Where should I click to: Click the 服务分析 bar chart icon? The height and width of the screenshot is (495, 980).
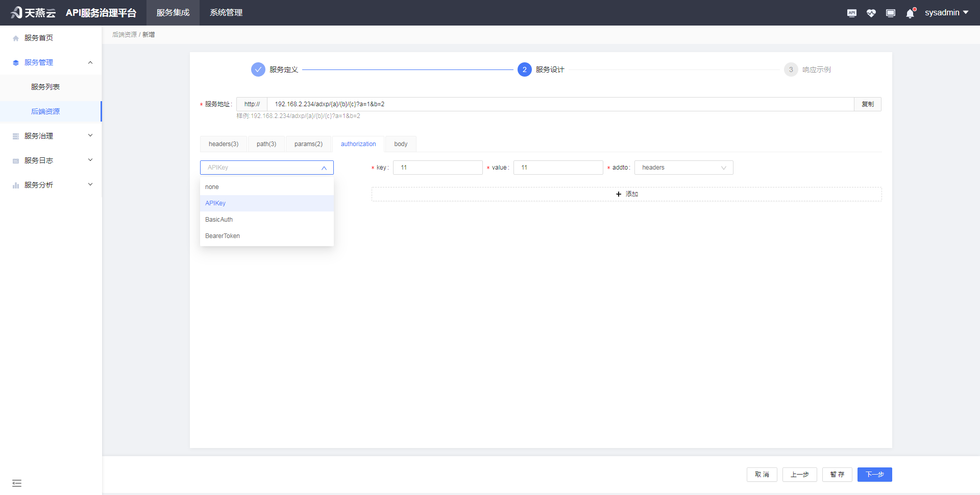15,185
